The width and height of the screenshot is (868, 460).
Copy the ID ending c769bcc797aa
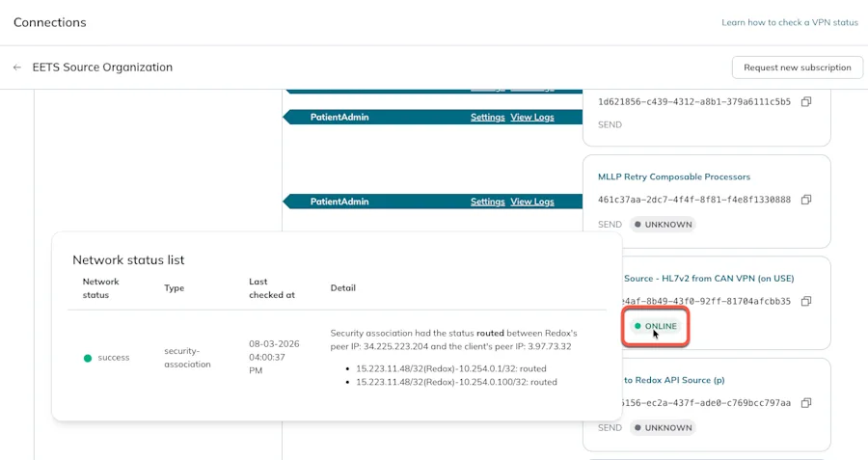tap(806, 403)
